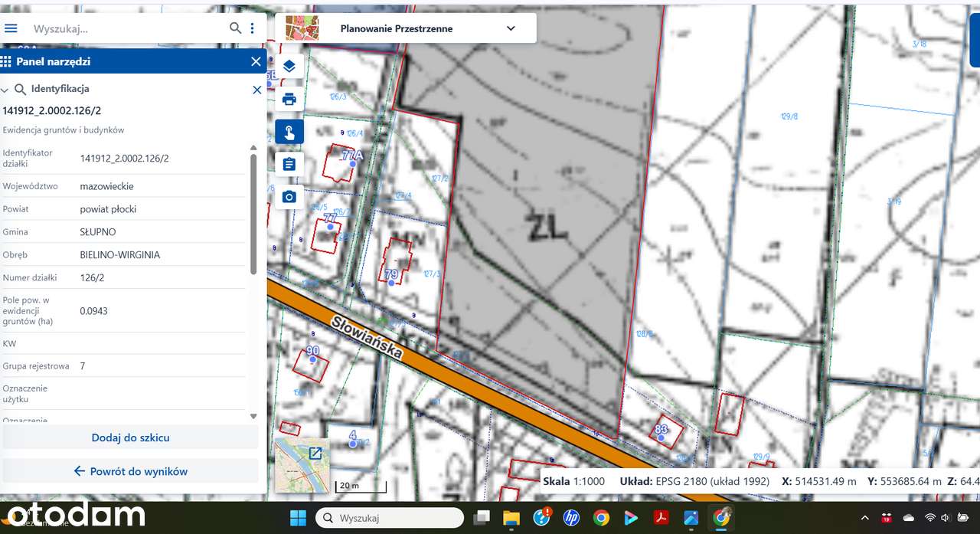Click Powrót do wyników button
The image size is (980, 534).
tap(130, 471)
